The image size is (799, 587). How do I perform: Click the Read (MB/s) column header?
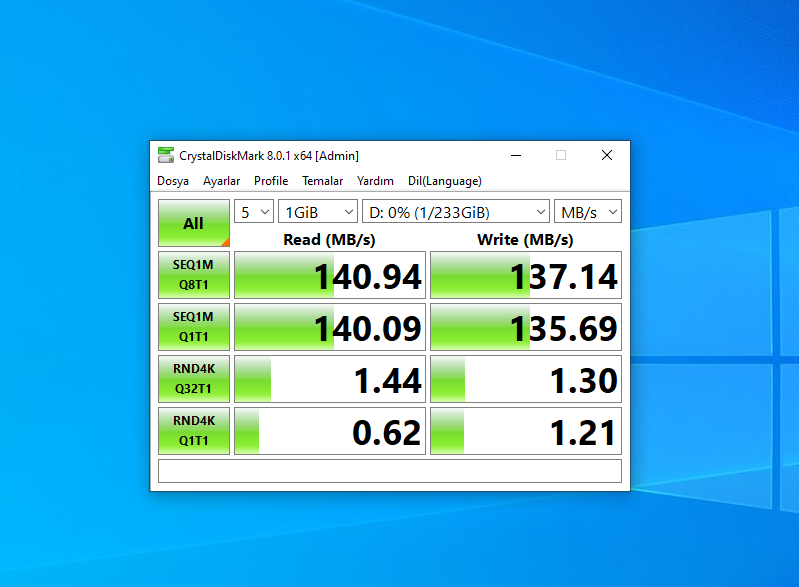tap(329, 239)
